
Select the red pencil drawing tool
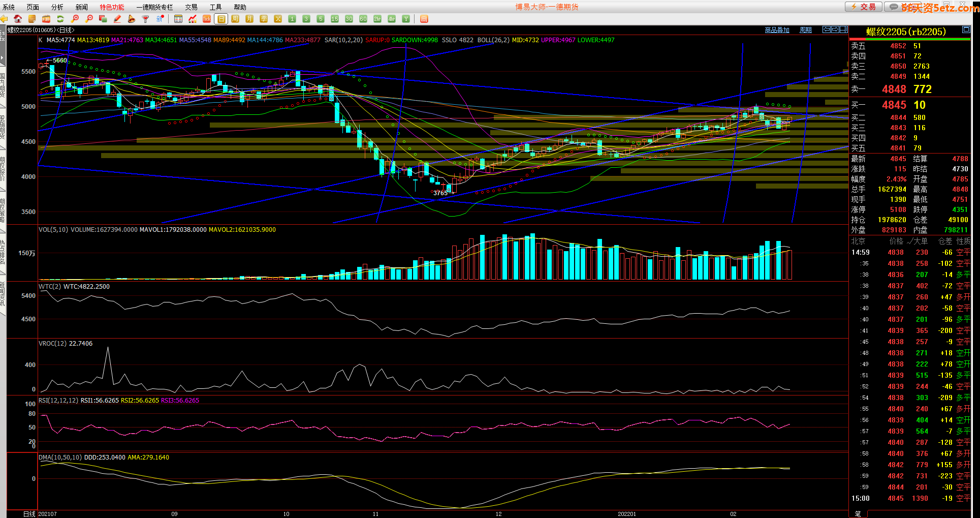117,19
